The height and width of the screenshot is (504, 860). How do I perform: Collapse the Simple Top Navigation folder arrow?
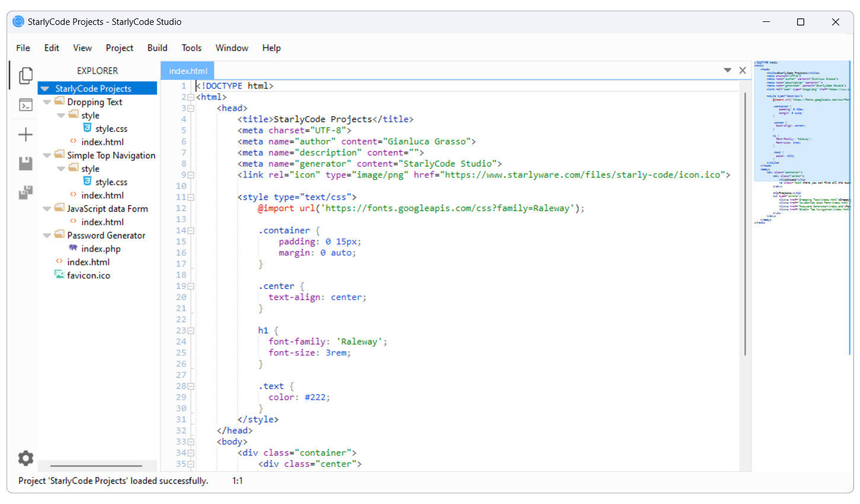click(x=47, y=155)
